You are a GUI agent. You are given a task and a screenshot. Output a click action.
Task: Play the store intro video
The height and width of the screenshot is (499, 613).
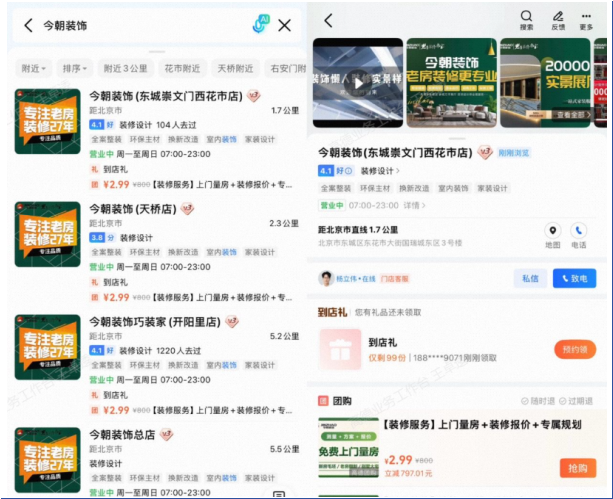pos(357,83)
